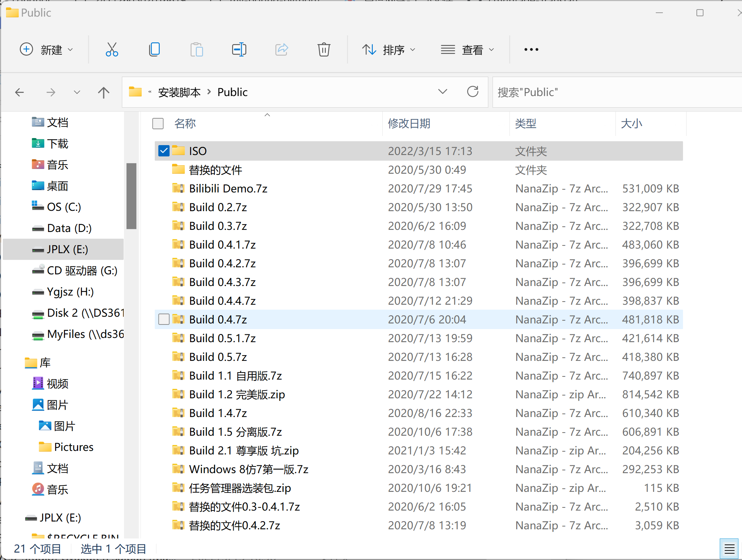Click the Copy icon in toolbar
This screenshot has height=560, width=742.
[154, 50]
